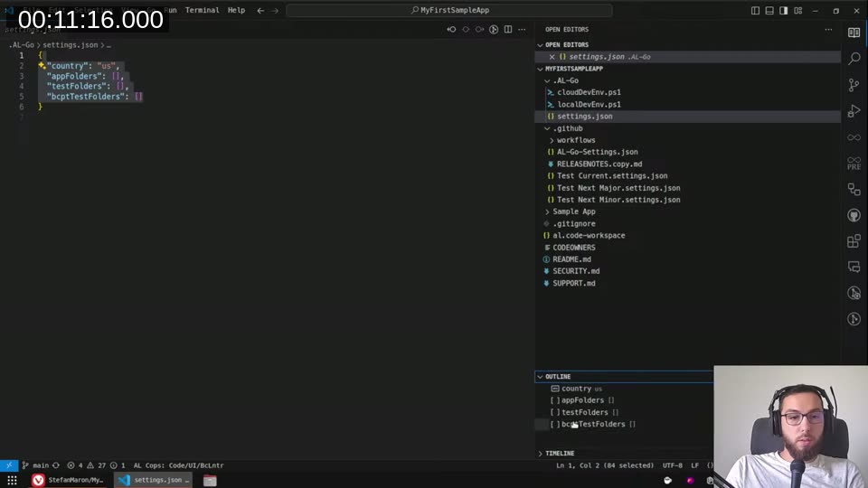
Task: Toggle secondary side bar layout
Action: [783, 10]
